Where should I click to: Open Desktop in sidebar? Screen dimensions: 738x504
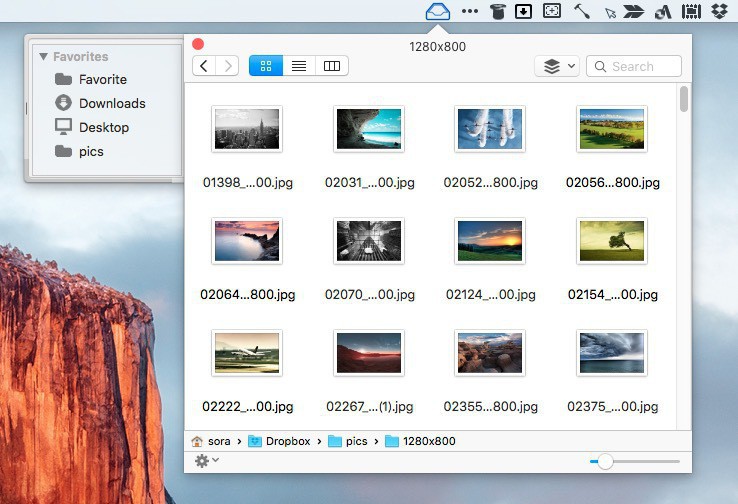92,127
